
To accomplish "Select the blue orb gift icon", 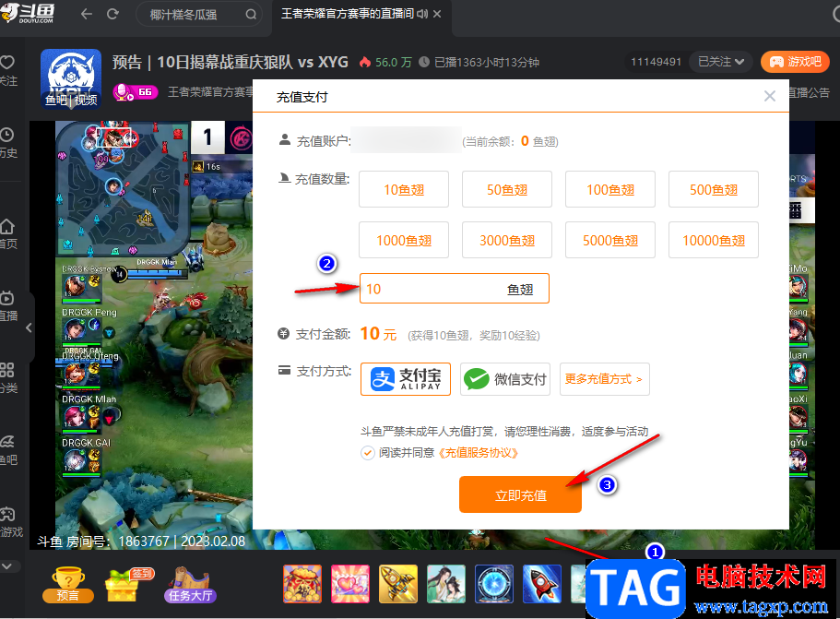I will [494, 584].
